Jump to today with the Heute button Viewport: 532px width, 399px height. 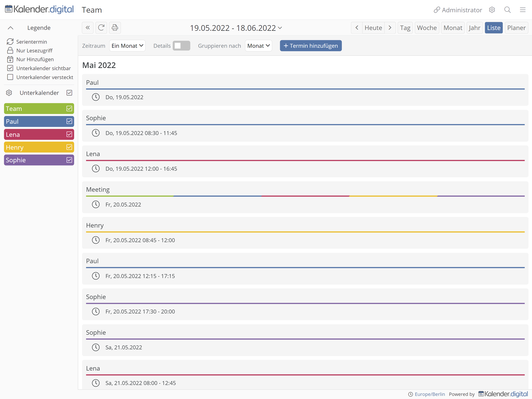tap(373, 27)
